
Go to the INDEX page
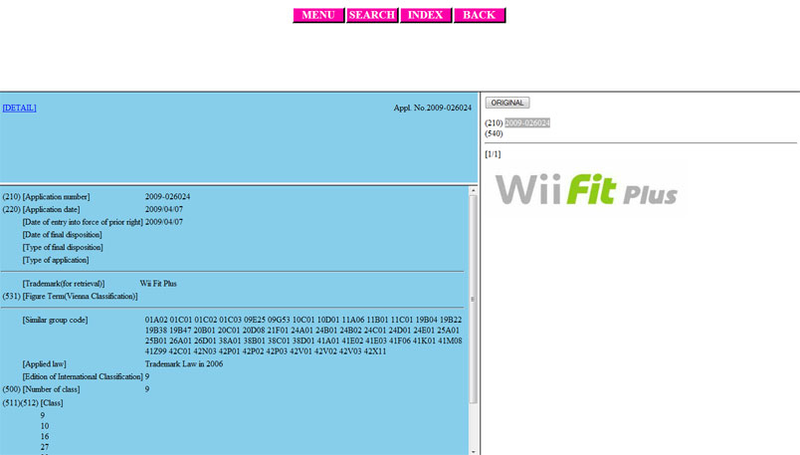[x=426, y=15]
